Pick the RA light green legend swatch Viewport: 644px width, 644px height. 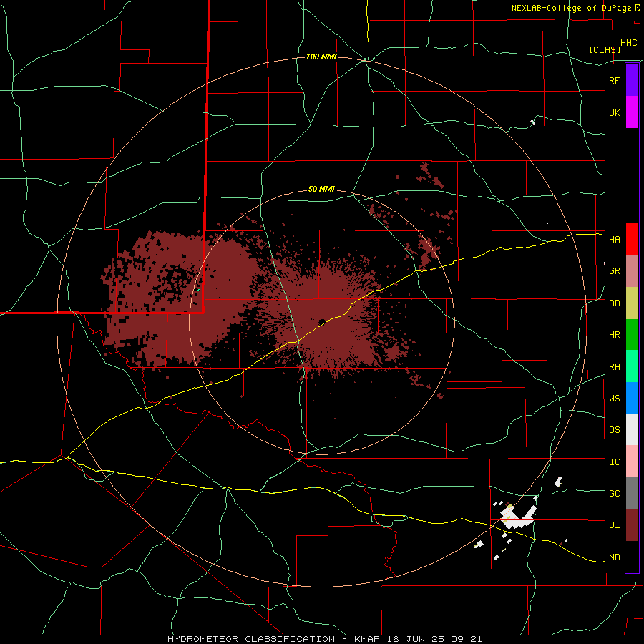click(632, 366)
